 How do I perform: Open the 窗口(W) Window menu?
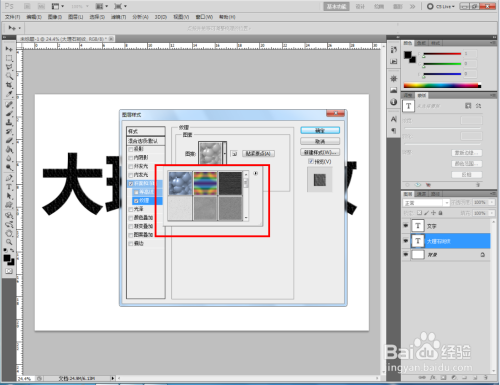coord(204,17)
